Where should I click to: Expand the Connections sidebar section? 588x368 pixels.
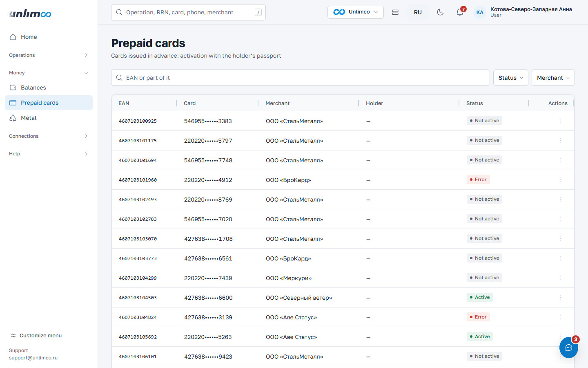coord(49,136)
